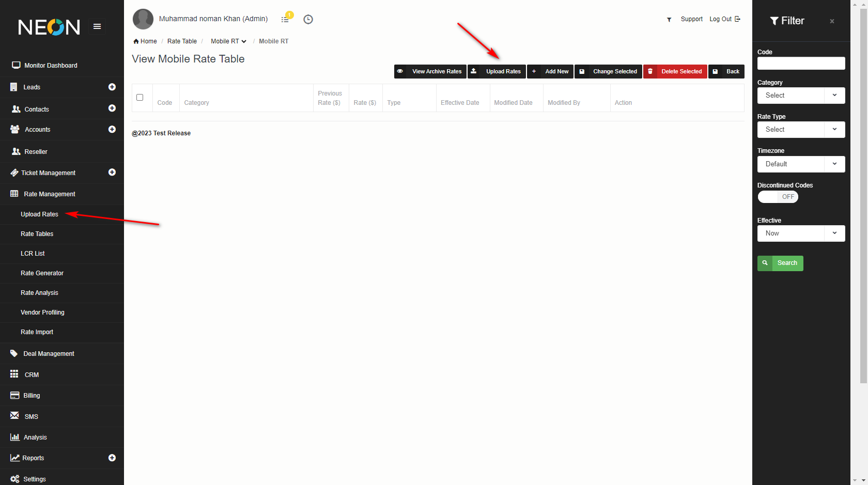The image size is (868, 485).
Task: Click the clock icon in the header
Action: (x=308, y=19)
